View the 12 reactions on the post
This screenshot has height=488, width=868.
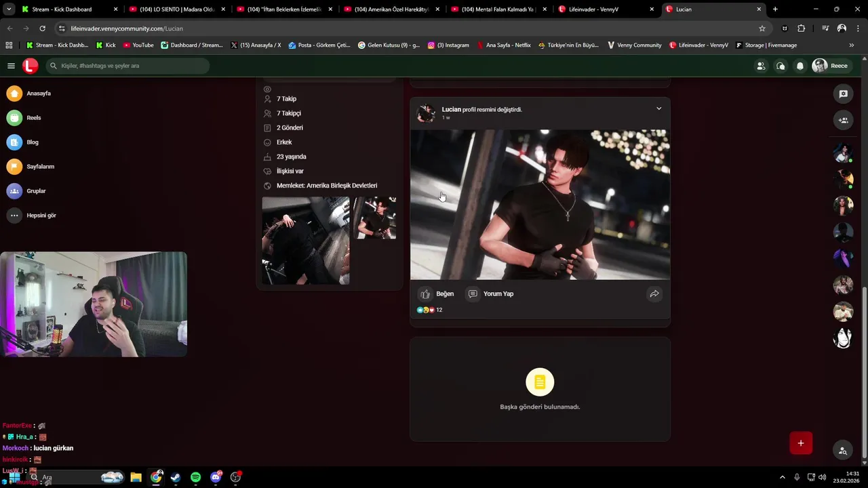(x=430, y=310)
